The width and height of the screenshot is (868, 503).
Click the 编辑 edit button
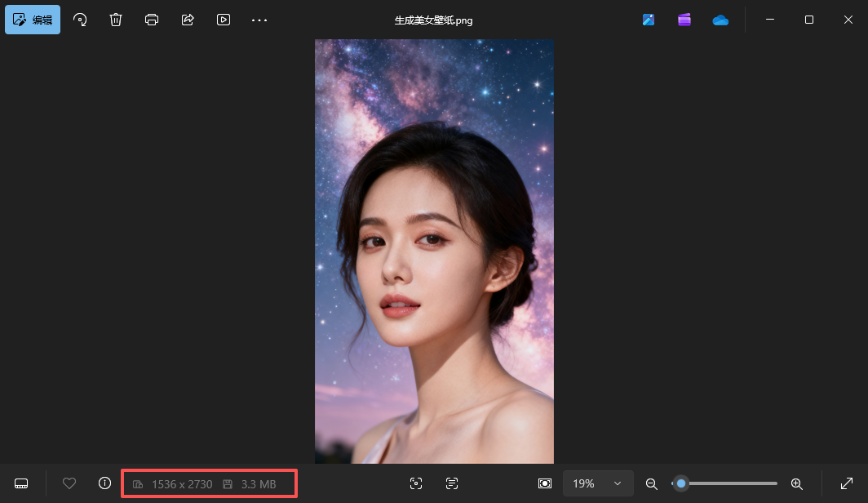(x=33, y=20)
